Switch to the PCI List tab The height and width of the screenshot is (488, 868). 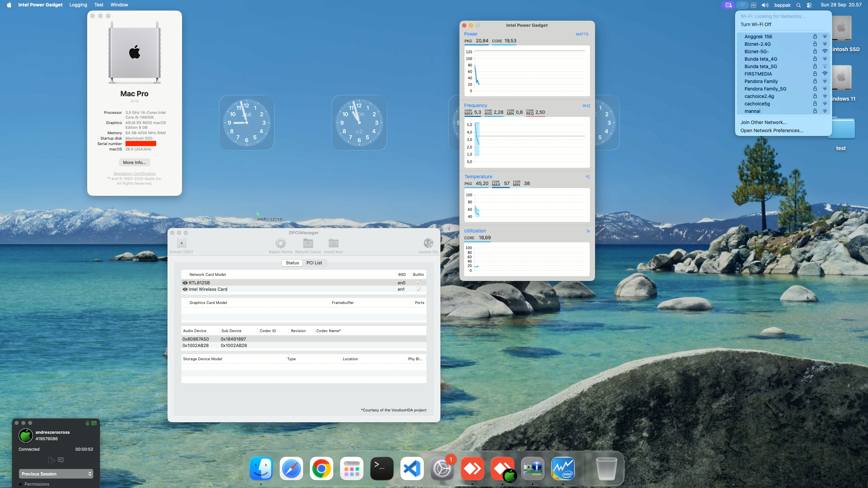click(314, 263)
